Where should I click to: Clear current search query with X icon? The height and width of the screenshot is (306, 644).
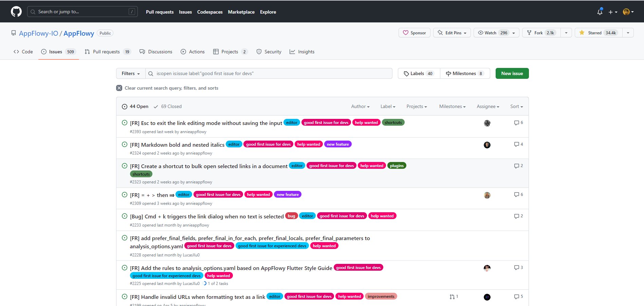[119, 88]
